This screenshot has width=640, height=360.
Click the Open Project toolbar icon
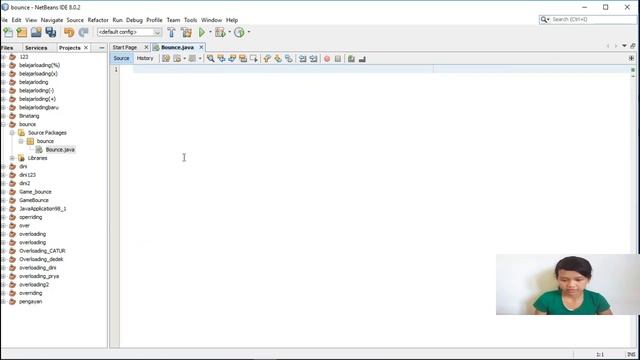[x=36, y=32]
